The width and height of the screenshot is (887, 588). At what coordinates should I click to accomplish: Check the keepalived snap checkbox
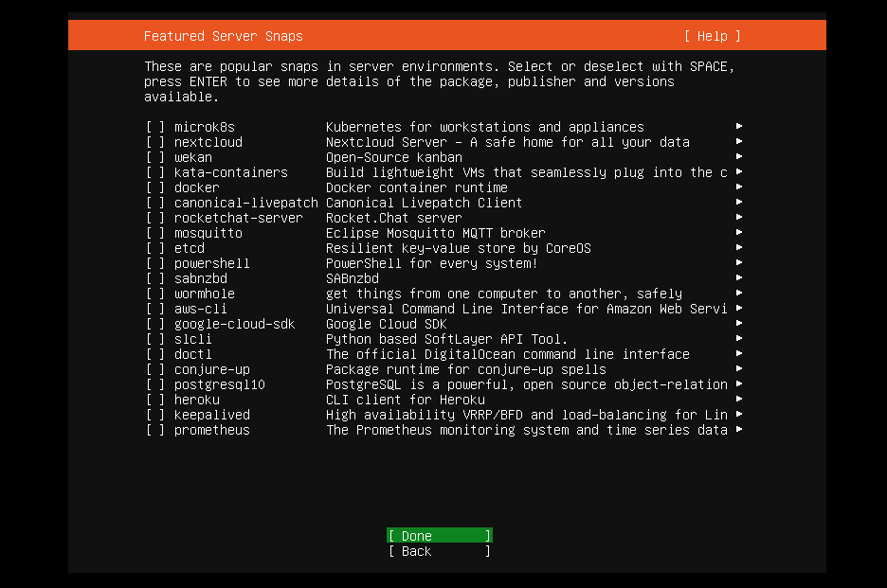point(154,415)
